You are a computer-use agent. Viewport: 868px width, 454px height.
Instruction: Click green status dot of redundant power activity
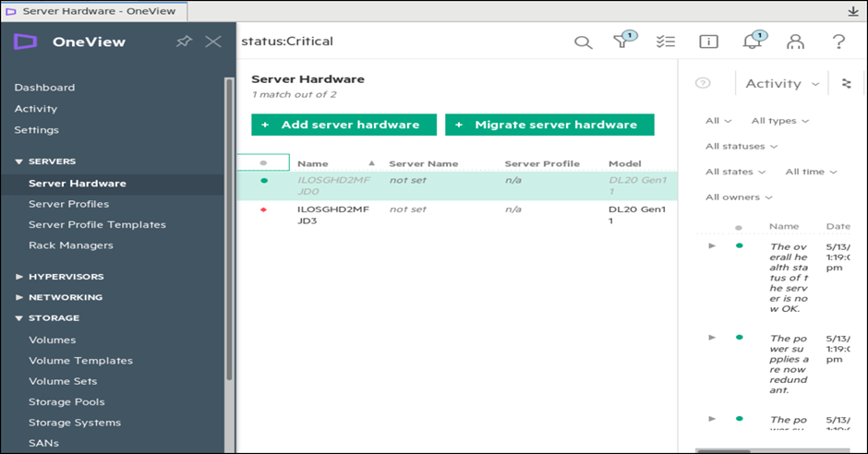point(739,338)
